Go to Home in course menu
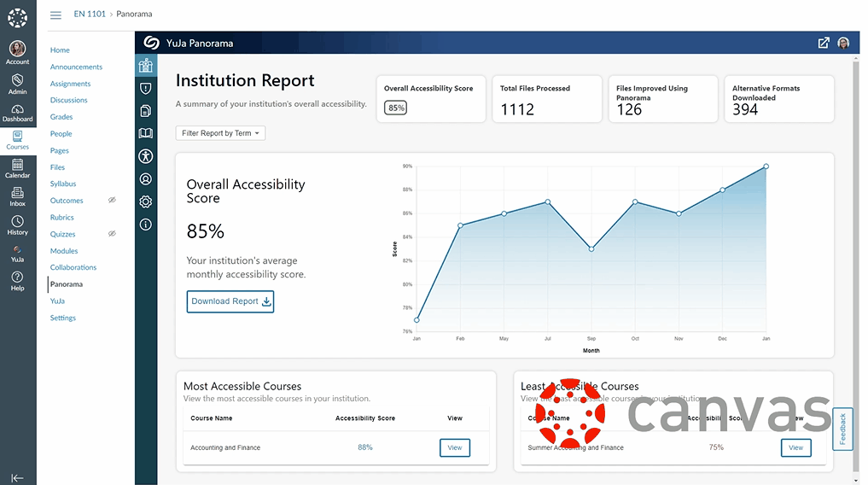The image size is (868, 485). [x=60, y=50]
